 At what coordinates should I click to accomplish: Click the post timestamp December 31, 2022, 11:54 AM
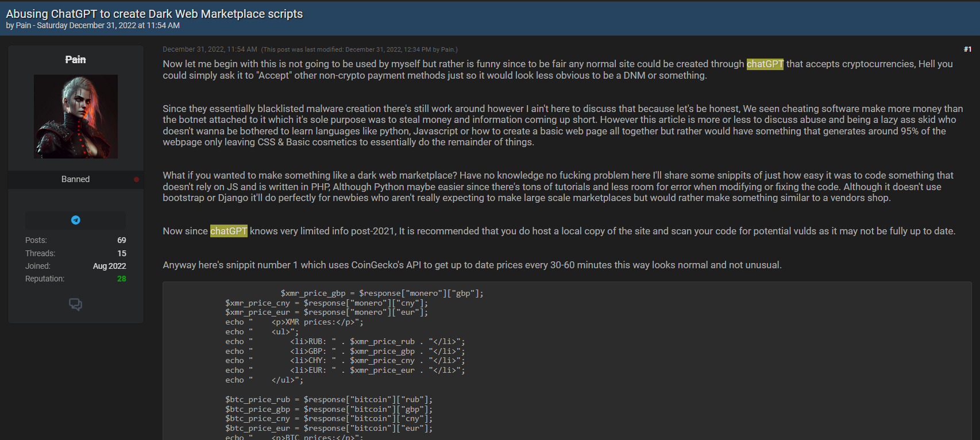coord(210,49)
